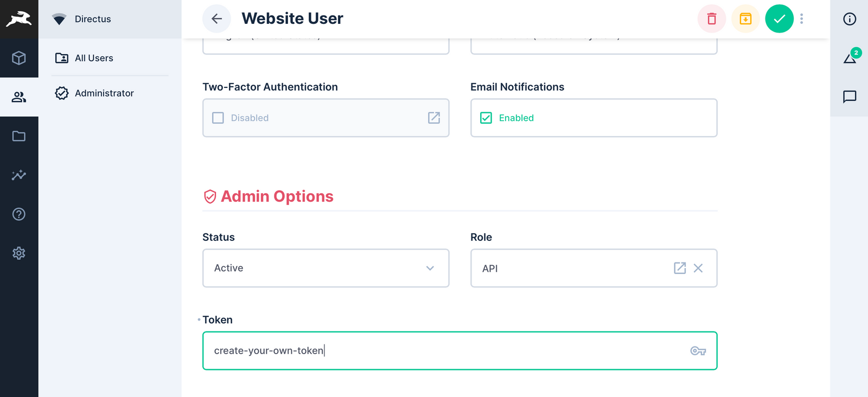Open the User Directory module

click(19, 97)
